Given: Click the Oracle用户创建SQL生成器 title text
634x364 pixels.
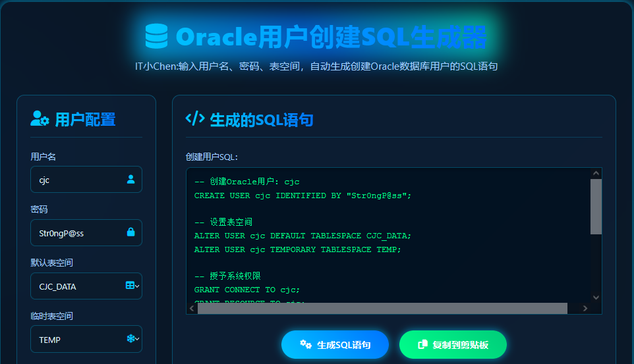Looking at the screenshot, I should coord(331,36).
